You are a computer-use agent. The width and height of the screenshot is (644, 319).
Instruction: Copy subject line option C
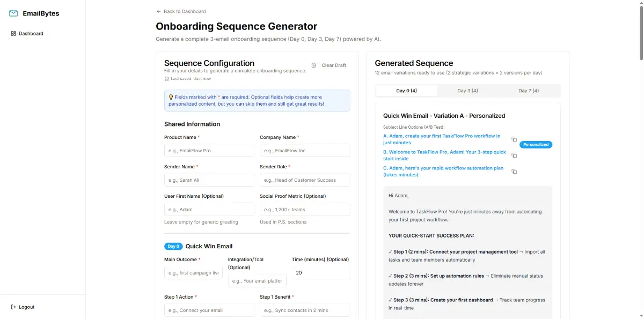coord(514,172)
